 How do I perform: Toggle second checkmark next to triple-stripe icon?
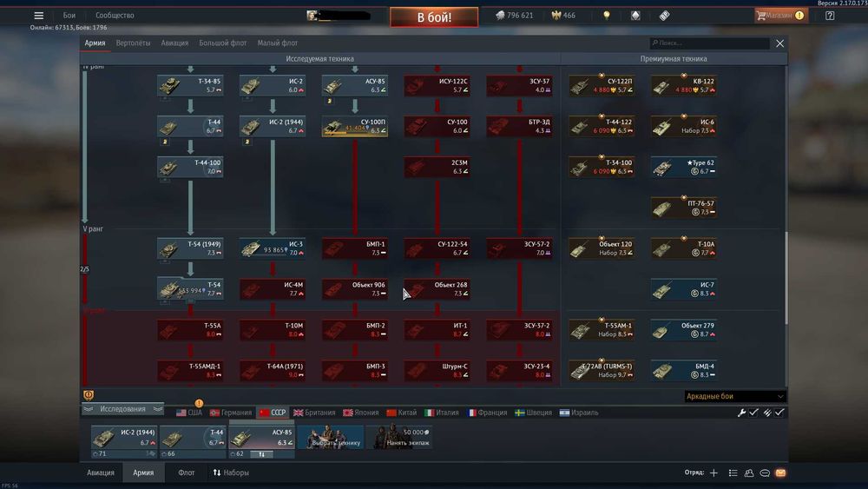(x=779, y=413)
